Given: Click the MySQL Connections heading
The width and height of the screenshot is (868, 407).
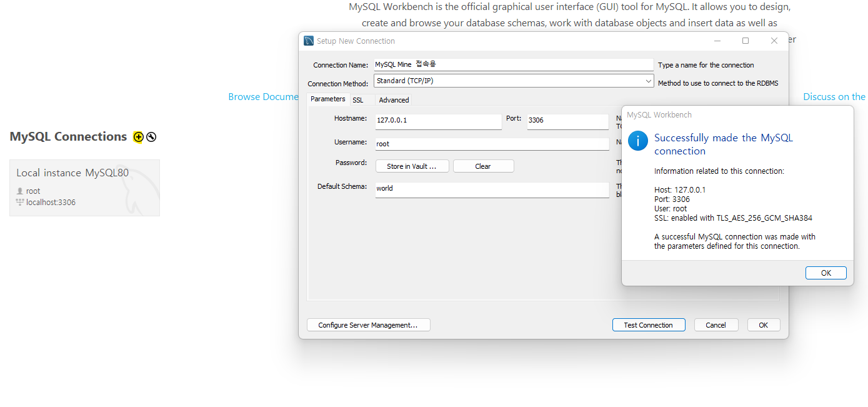Looking at the screenshot, I should (68, 136).
